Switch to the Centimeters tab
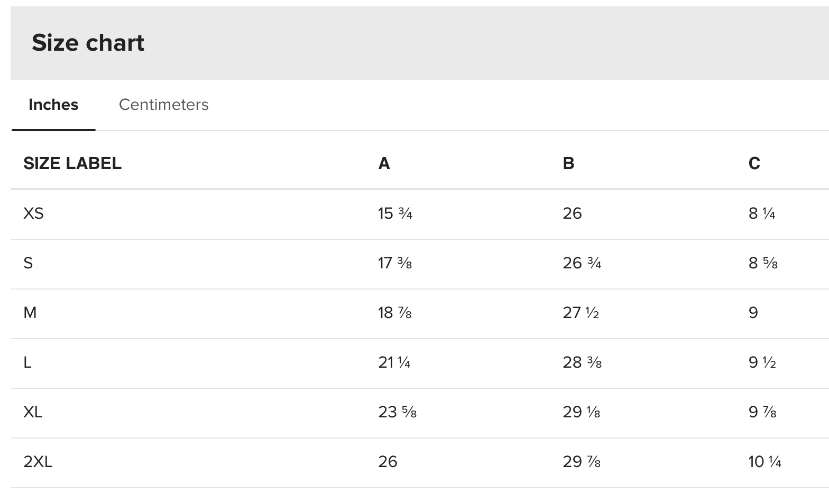This screenshot has height=504, width=829. click(163, 105)
